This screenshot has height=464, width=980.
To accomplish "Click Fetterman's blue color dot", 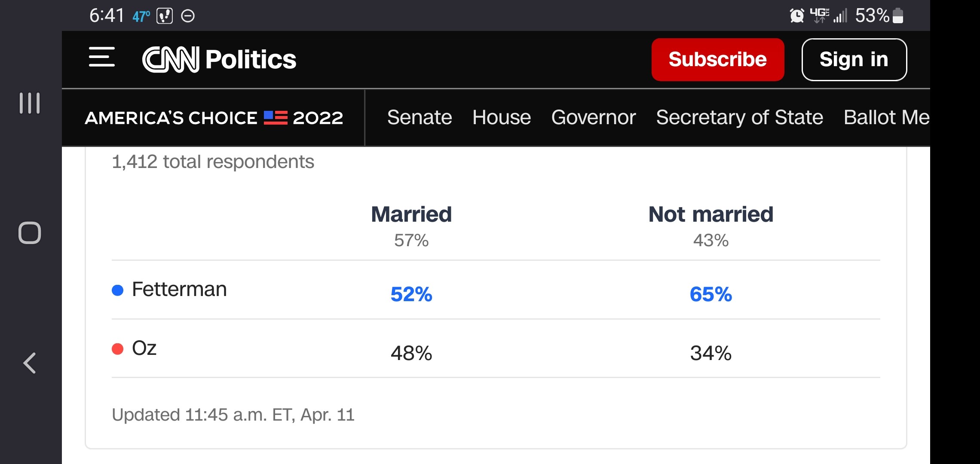I will click(117, 290).
